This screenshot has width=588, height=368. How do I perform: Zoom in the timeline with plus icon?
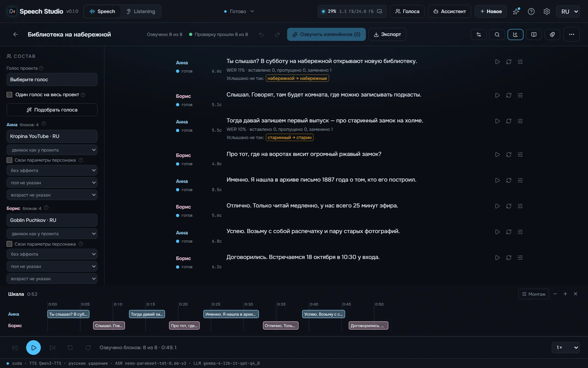(565, 294)
